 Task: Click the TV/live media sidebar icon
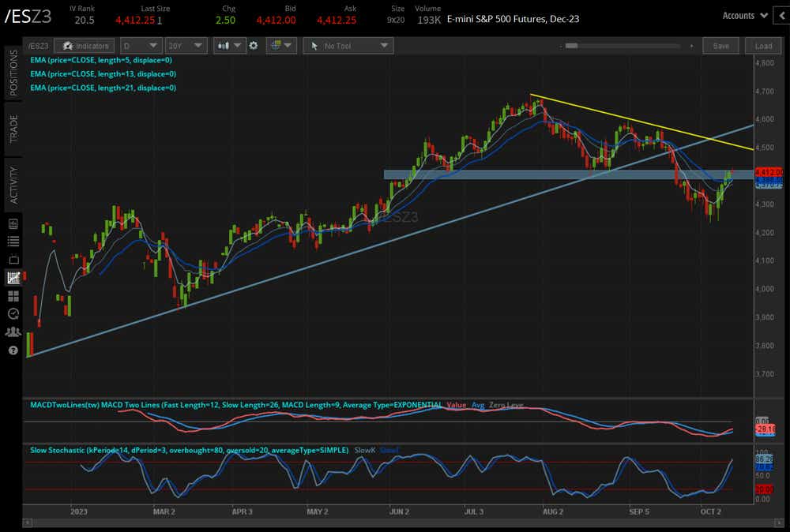(x=13, y=259)
